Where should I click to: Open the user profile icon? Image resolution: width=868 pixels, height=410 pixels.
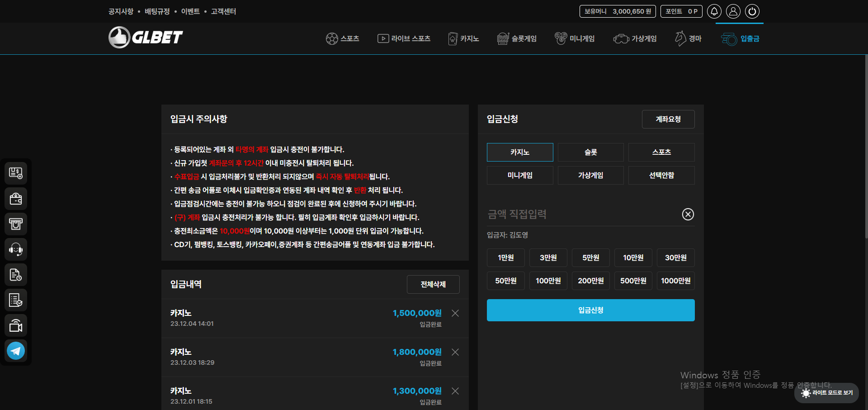click(733, 11)
